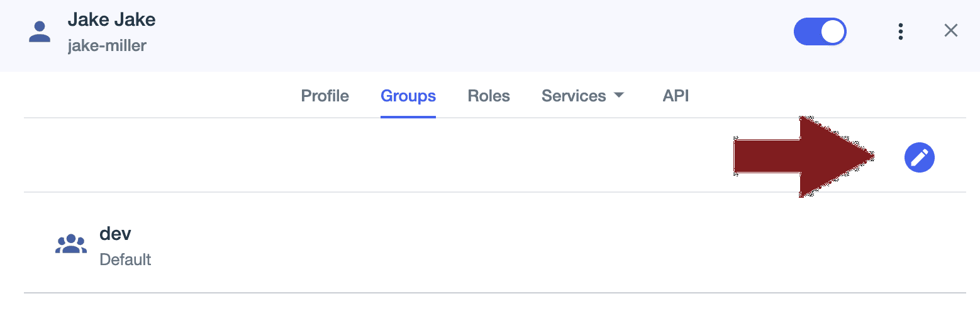This screenshot has width=980, height=313.
Task: Click the Jake Jake display name
Action: [x=111, y=20]
